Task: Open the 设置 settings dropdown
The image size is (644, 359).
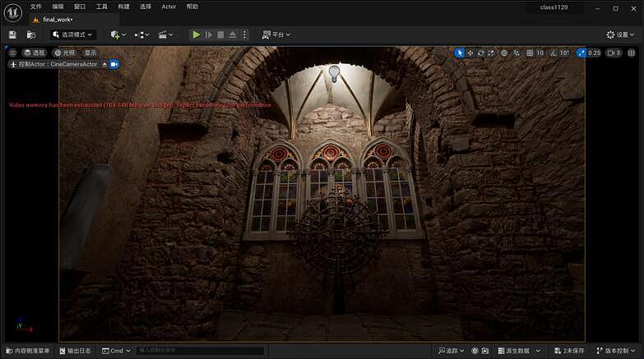Action: pos(620,35)
